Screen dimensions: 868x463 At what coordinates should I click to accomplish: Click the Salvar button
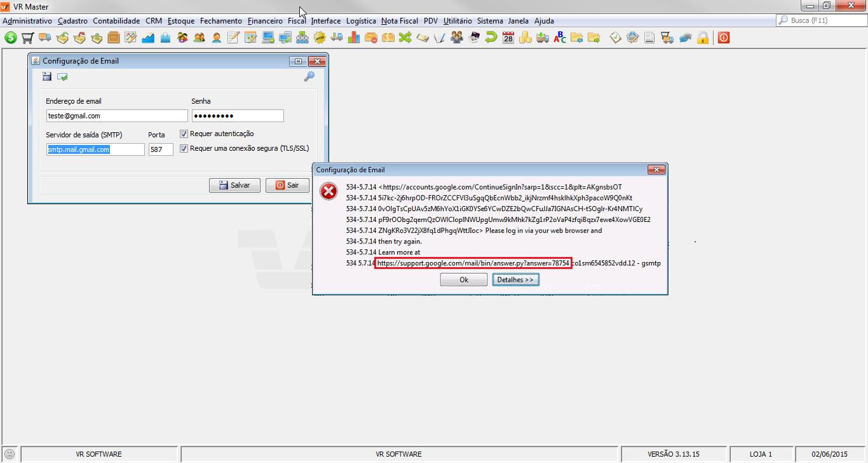[x=234, y=185]
